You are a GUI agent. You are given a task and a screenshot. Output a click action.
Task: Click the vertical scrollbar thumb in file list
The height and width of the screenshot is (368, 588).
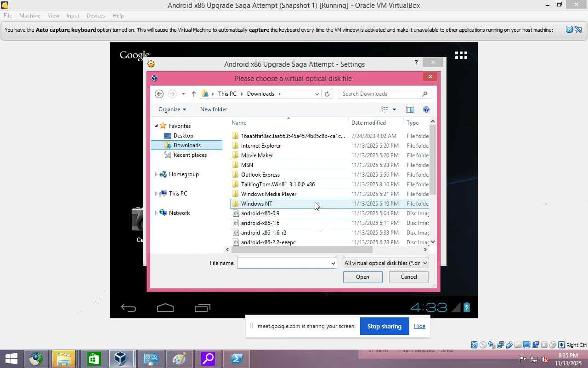point(433,159)
